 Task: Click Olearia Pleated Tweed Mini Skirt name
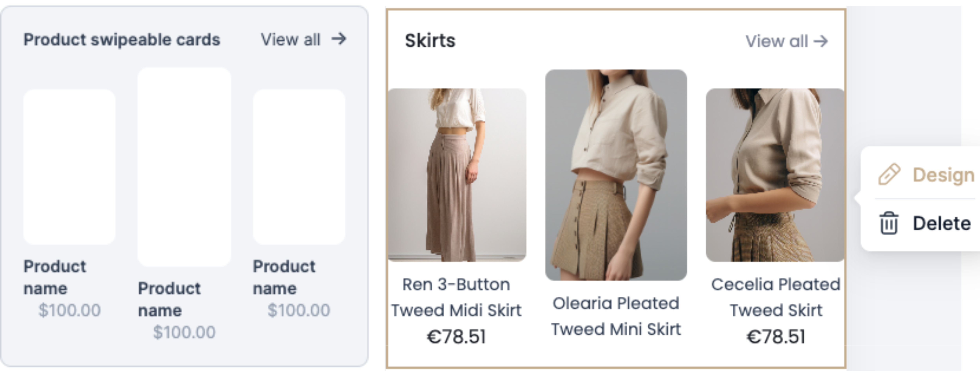click(616, 316)
